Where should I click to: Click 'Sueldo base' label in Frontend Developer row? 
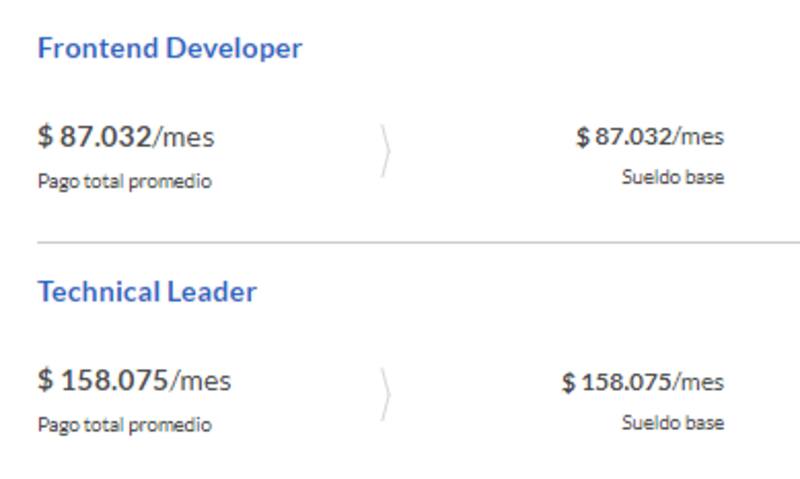(x=672, y=178)
